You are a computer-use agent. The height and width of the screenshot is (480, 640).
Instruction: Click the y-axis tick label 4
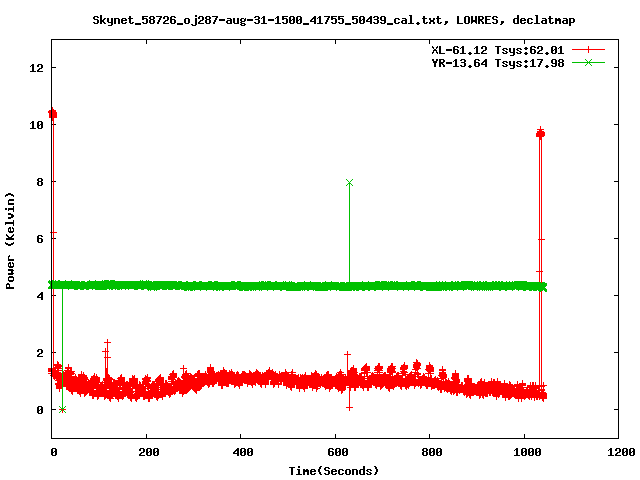(40, 296)
